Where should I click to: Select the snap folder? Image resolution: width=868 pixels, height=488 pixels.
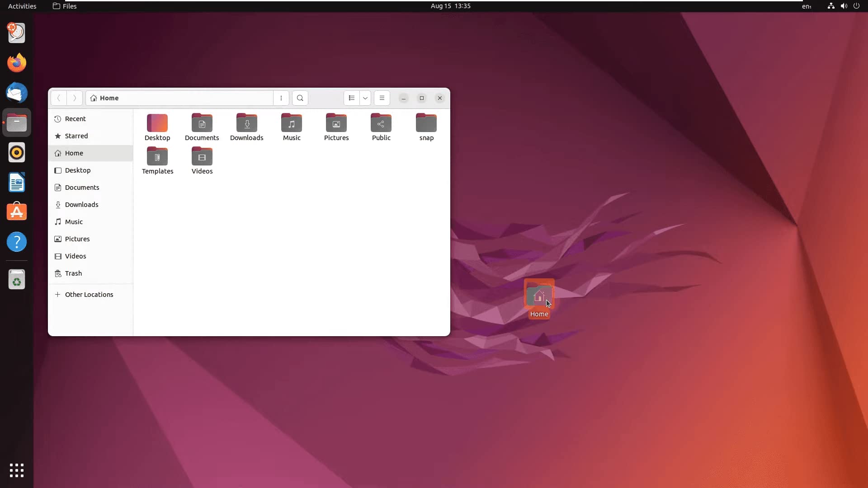click(x=426, y=123)
